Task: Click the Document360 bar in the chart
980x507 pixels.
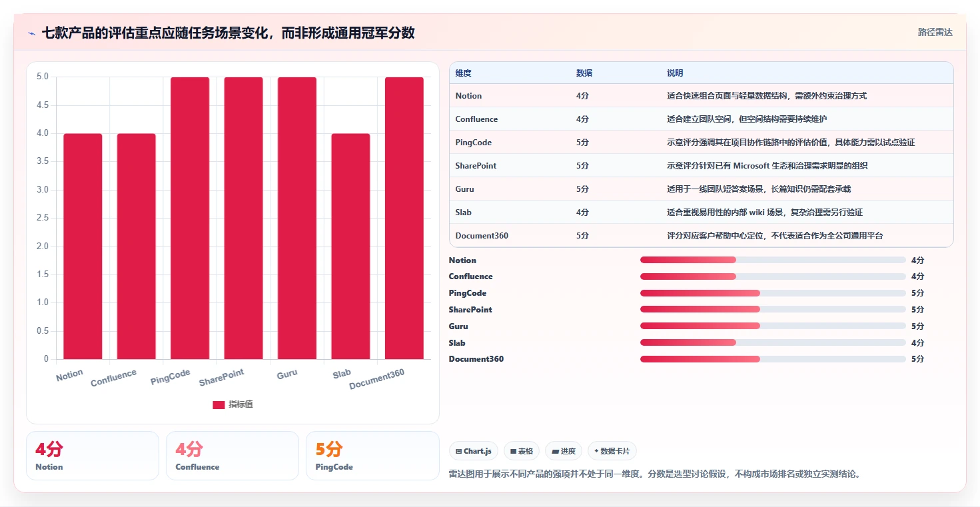Action: tap(404, 219)
